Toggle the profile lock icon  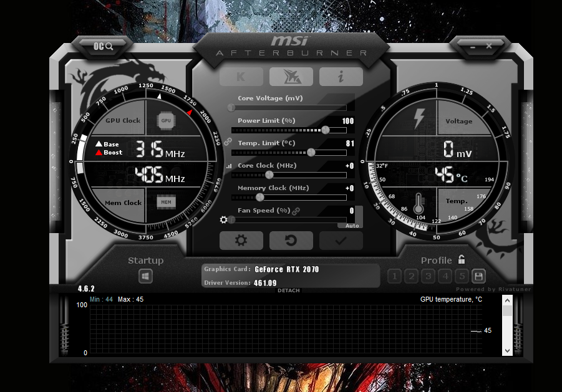[x=462, y=259]
